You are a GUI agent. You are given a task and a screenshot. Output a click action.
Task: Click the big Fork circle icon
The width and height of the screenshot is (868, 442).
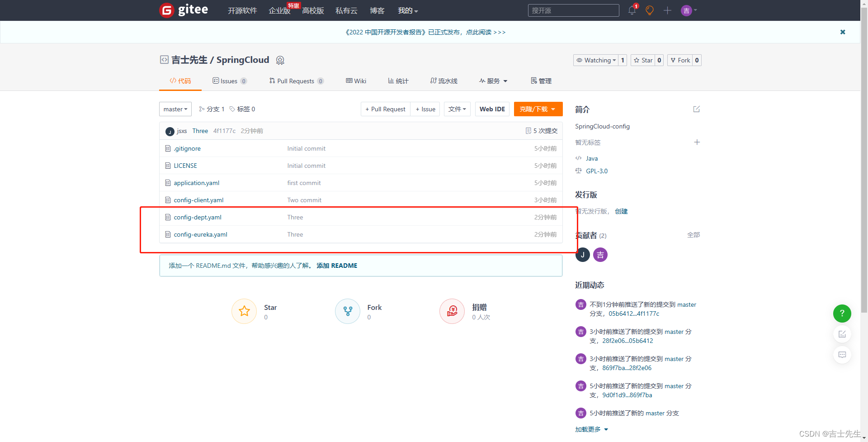coord(348,311)
